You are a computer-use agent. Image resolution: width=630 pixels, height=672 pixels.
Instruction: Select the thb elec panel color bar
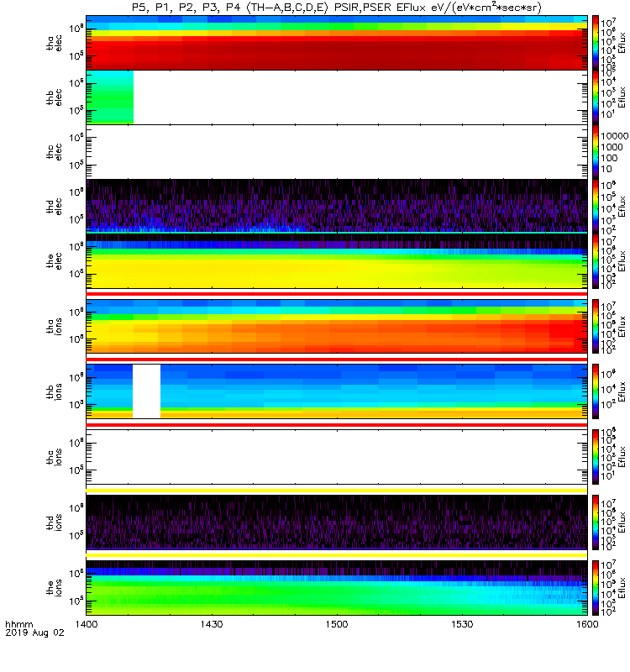coord(596,97)
